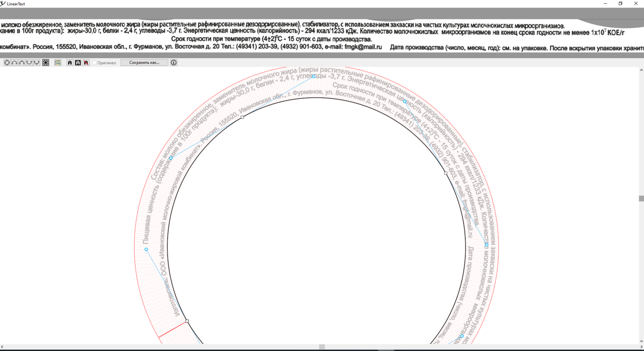Choose inverted white A on black style
644x351 pixels.
tap(78, 63)
